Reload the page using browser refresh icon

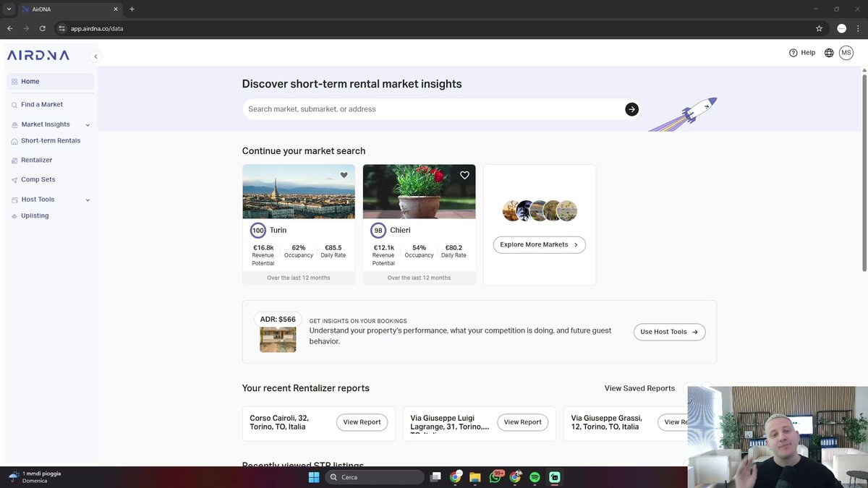tap(43, 29)
